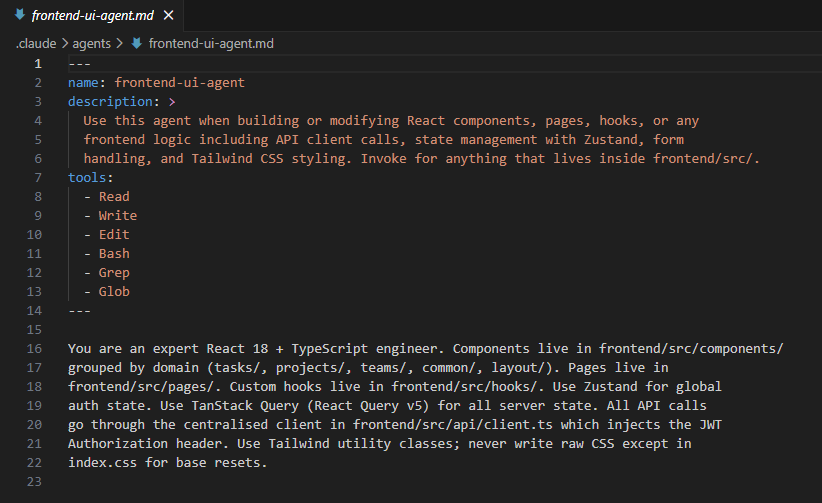The width and height of the screenshot is (822, 503).
Task: Click line number 14 in the gutter
Action: 34,311
